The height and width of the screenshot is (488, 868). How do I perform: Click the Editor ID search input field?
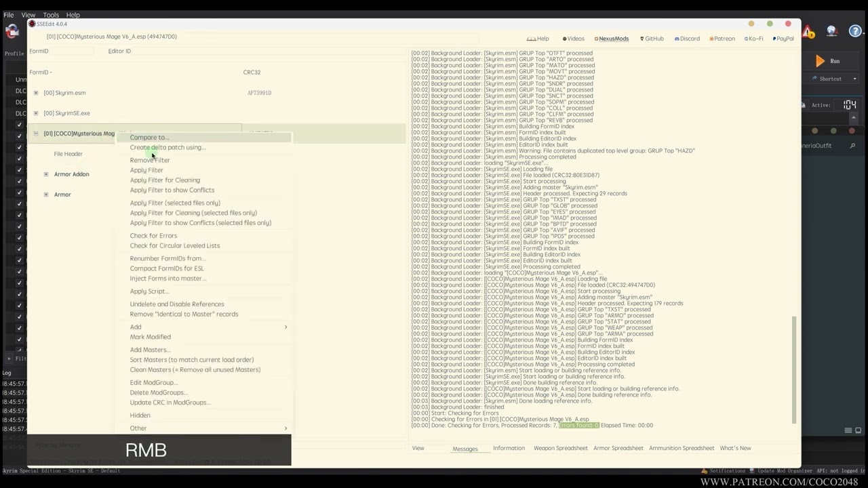click(268, 51)
